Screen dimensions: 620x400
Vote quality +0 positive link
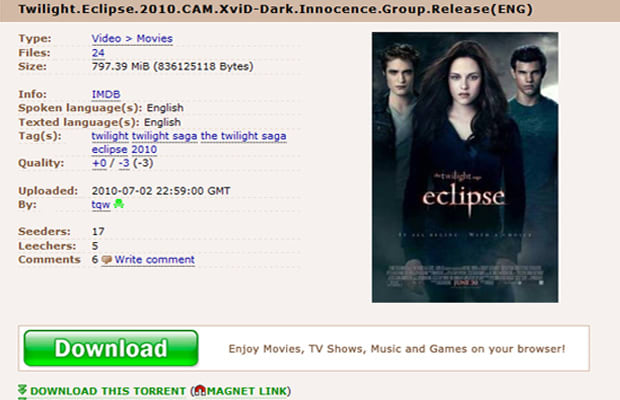coord(99,163)
